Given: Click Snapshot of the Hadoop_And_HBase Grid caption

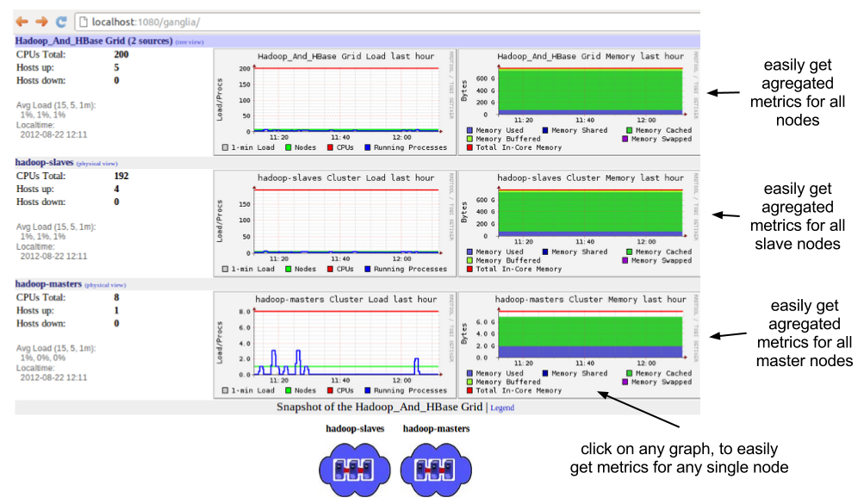Looking at the screenshot, I should pos(379,407).
